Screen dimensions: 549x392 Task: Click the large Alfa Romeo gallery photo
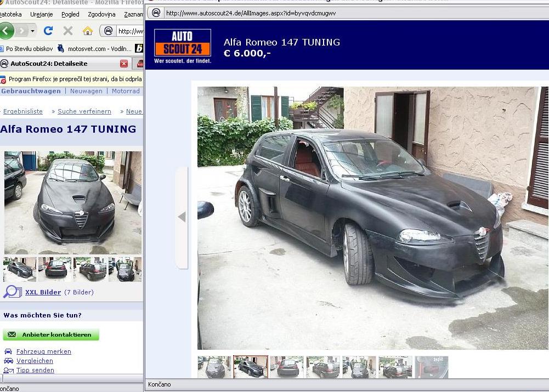(373, 218)
